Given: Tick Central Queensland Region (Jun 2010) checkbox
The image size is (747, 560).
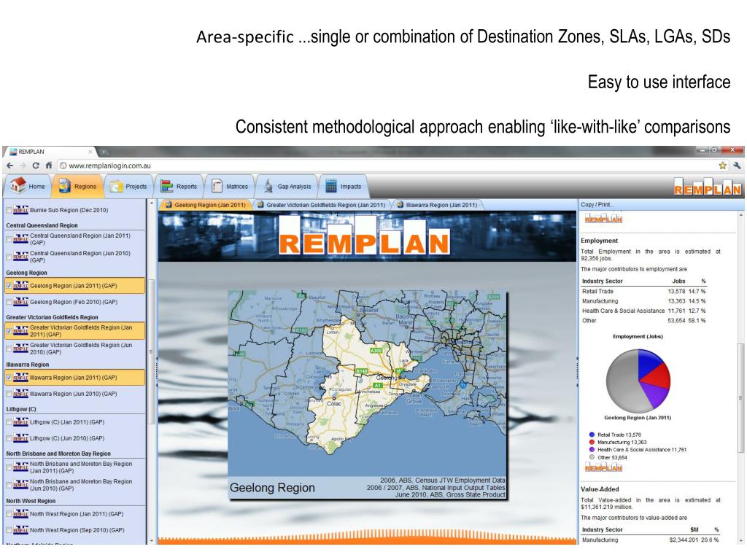Looking at the screenshot, I should click(x=9, y=257).
